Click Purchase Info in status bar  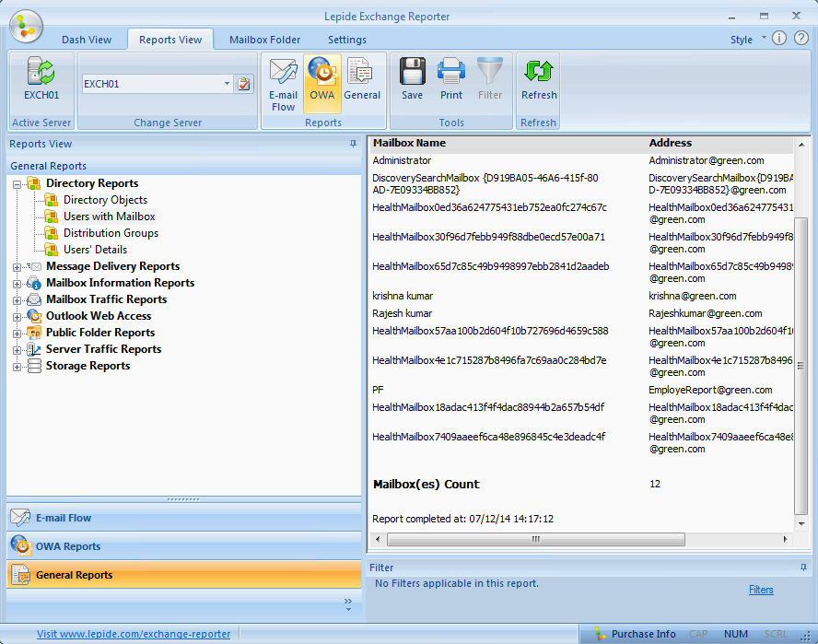(643, 634)
